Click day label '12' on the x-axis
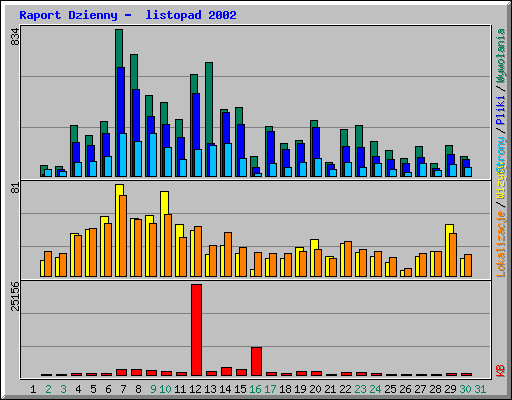512x400 pixels. 195,389
